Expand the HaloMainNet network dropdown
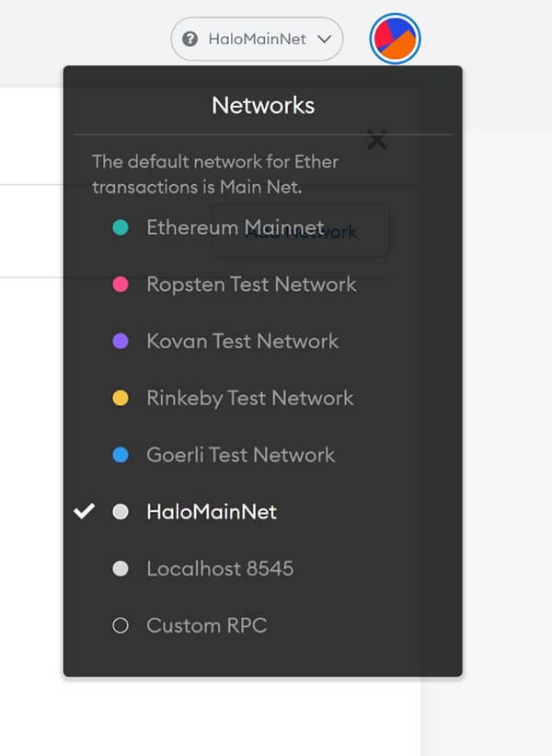552x756 pixels. tap(258, 39)
